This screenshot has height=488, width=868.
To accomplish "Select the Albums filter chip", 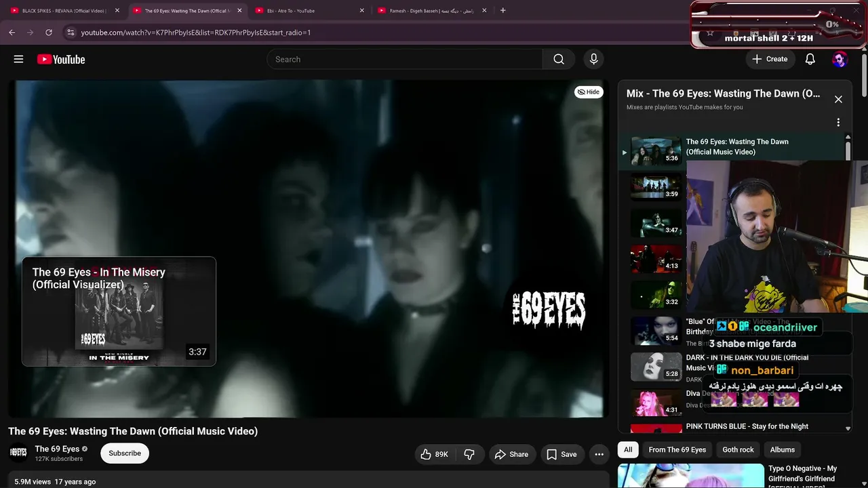I will [782, 449].
